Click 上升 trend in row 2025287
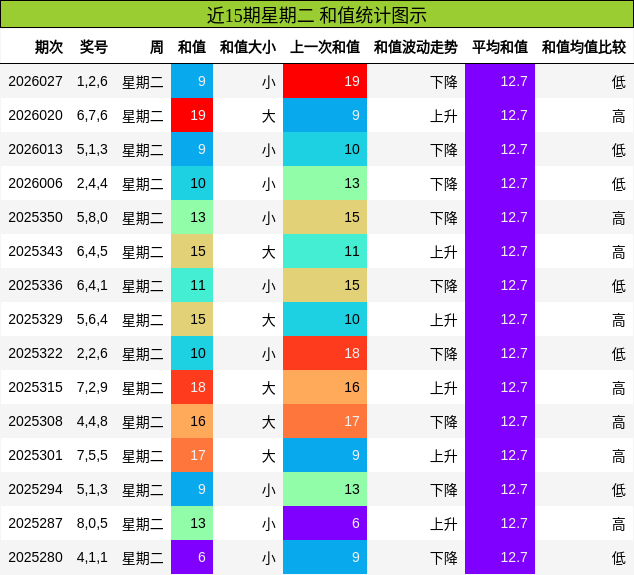634x575 pixels. (444, 524)
